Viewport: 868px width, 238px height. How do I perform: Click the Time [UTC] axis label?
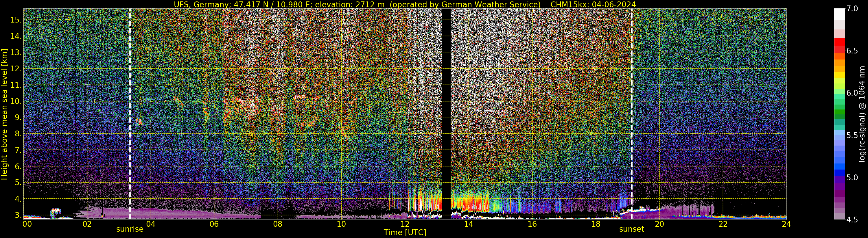coord(405,233)
